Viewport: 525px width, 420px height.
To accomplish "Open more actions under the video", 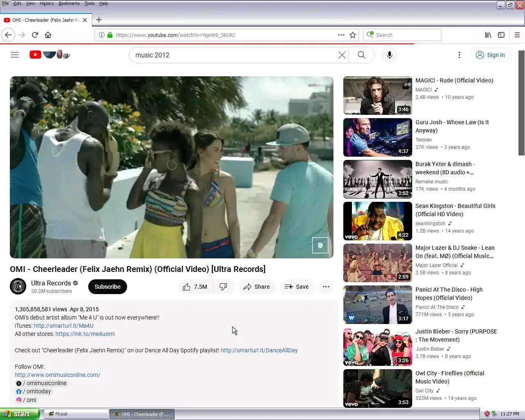I will 326,287.
